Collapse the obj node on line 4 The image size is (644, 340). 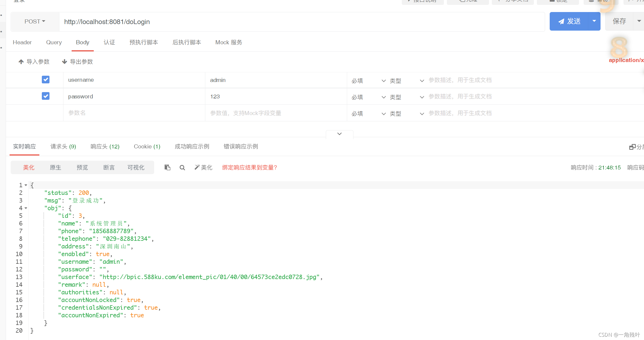26,208
